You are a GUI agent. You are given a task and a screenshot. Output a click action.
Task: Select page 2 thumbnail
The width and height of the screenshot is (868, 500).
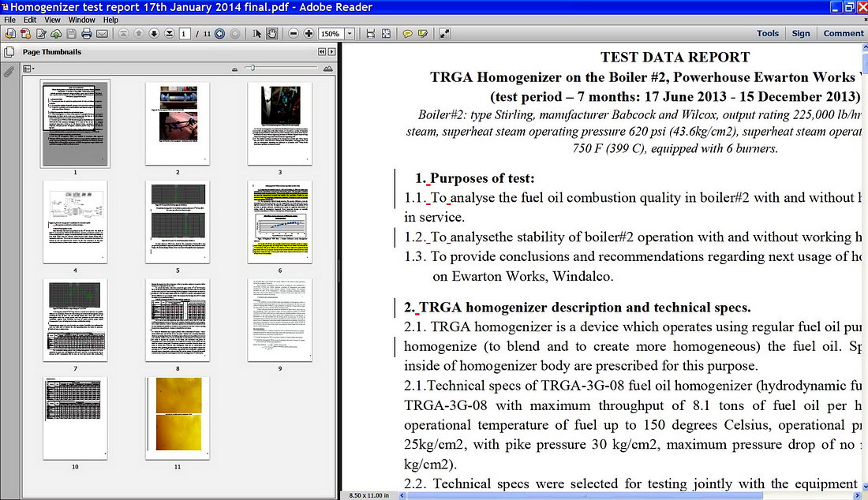pos(178,124)
